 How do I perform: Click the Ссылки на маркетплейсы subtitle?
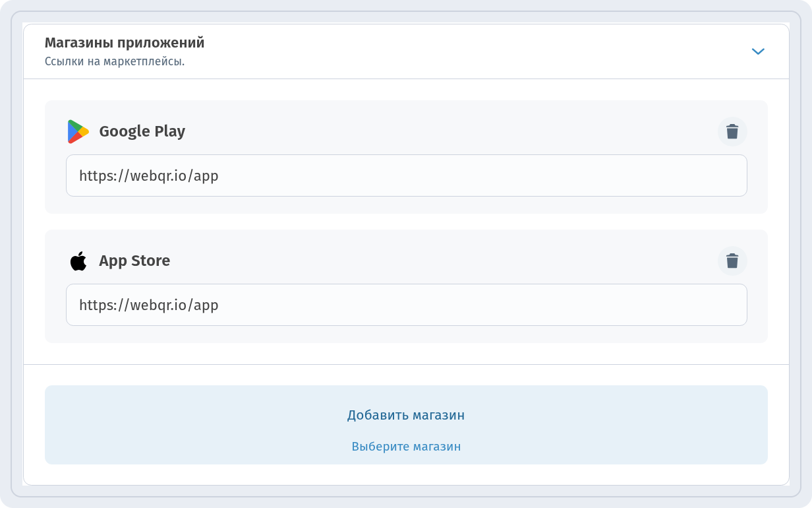tap(115, 62)
